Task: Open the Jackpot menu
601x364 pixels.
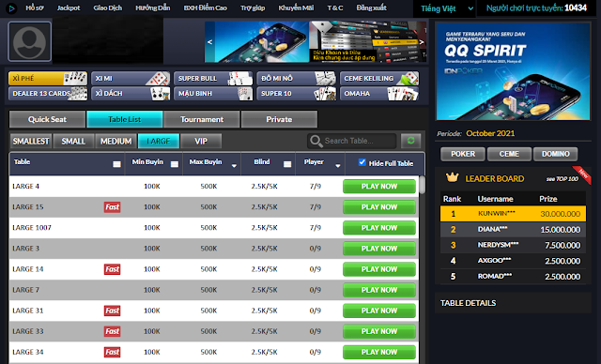Action: (x=69, y=8)
